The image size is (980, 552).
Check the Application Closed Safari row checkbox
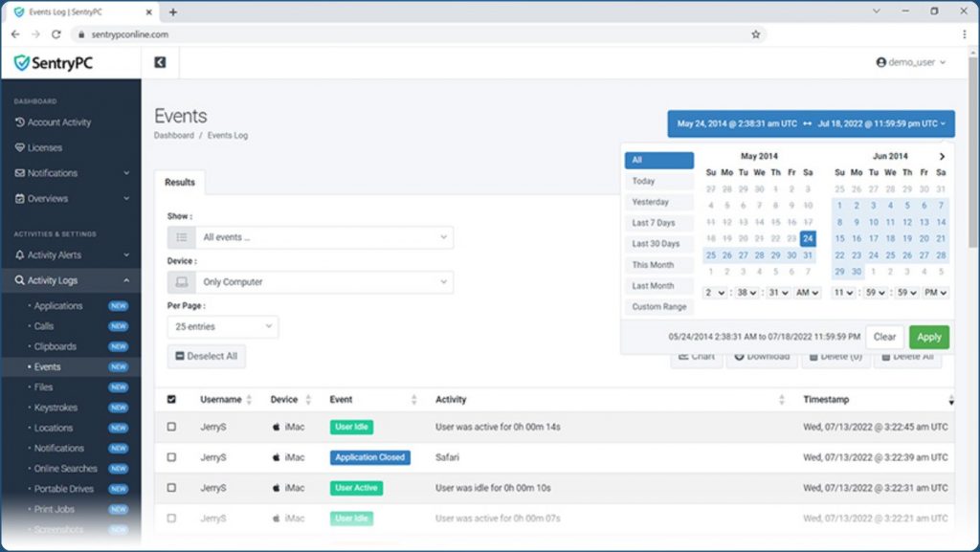click(x=173, y=457)
